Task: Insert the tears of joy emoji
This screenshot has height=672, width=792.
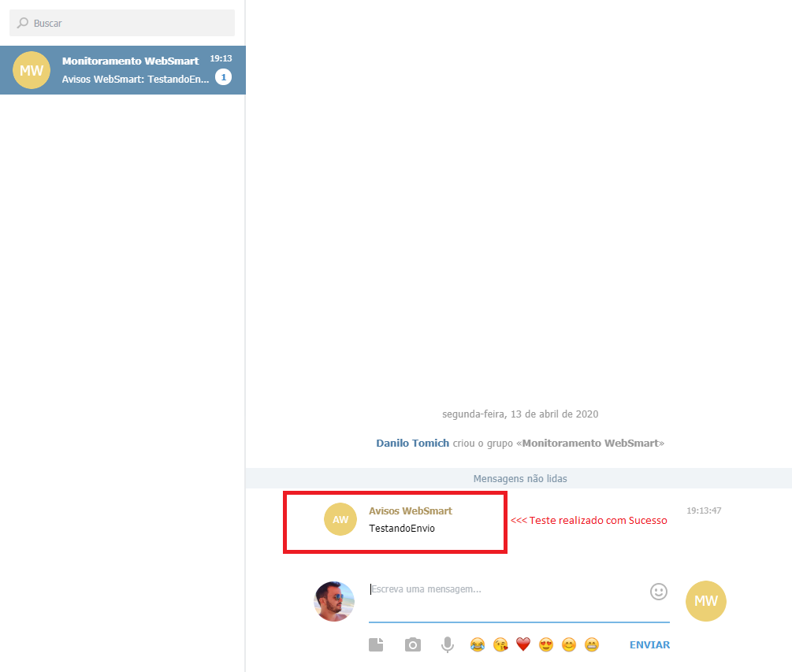Action: 478,644
